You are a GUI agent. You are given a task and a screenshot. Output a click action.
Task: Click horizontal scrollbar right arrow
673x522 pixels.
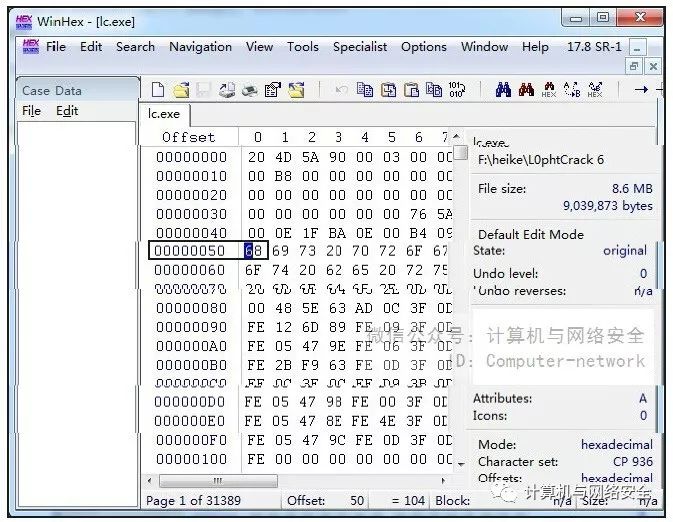pyautogui.click(x=443, y=480)
